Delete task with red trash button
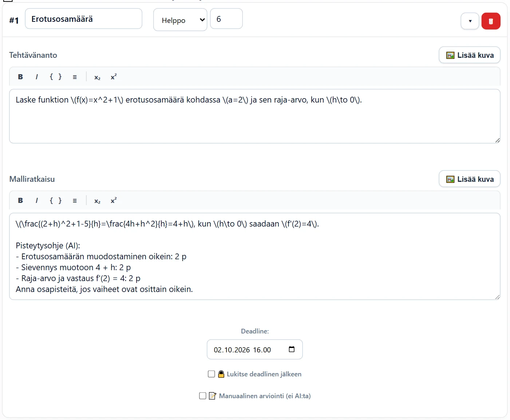Image resolution: width=510 pixels, height=420 pixels. pyautogui.click(x=491, y=21)
